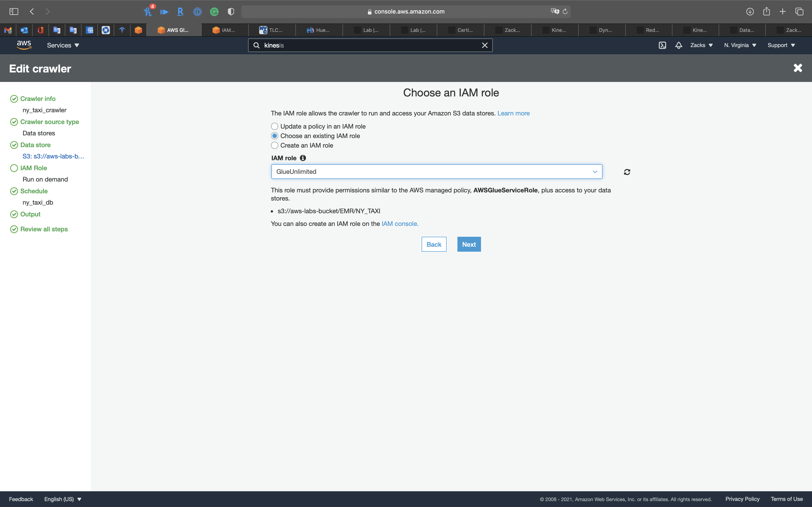
Task: Select Choose an existing IAM role
Action: (x=274, y=136)
